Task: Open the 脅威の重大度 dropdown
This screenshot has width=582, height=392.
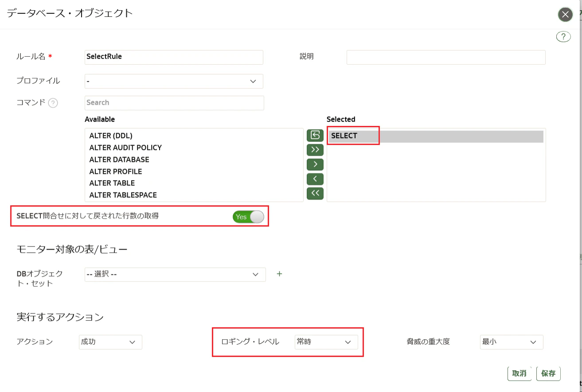Action: (x=512, y=342)
